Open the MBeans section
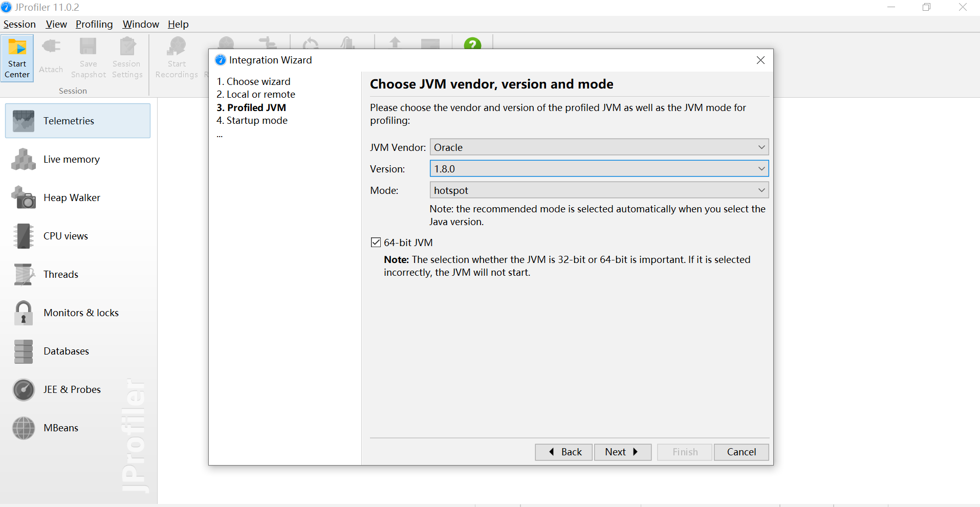 click(x=78, y=428)
